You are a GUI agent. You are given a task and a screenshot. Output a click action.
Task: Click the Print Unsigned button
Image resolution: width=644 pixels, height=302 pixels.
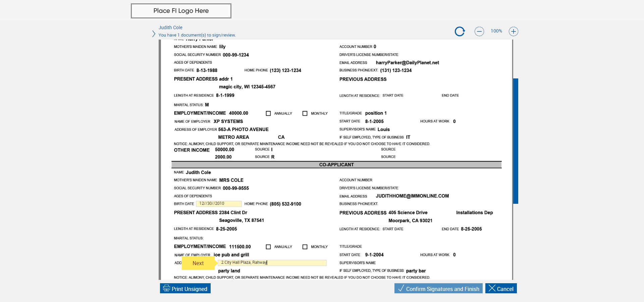185,289
